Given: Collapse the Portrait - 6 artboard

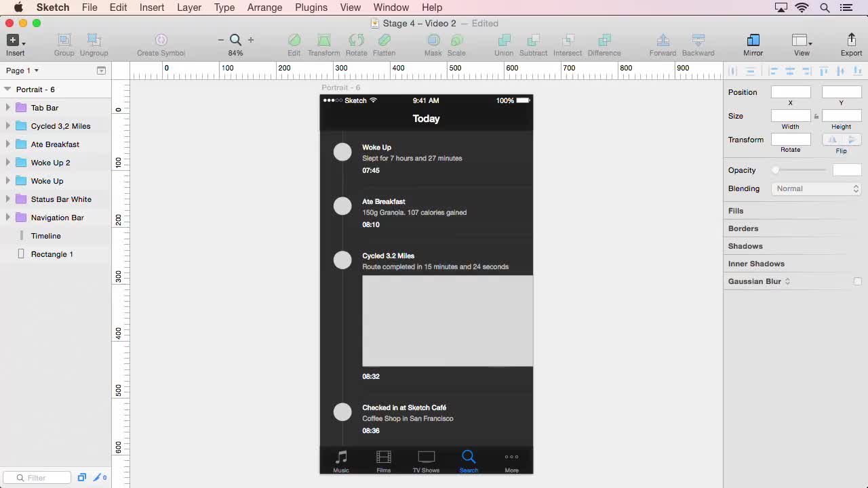Looking at the screenshot, I should [7, 89].
